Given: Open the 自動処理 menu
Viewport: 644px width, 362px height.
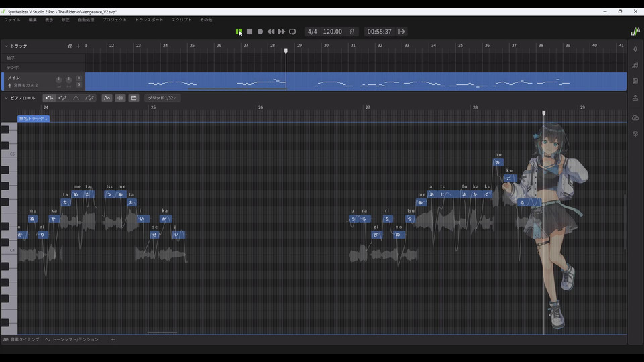Looking at the screenshot, I should pos(87,19).
